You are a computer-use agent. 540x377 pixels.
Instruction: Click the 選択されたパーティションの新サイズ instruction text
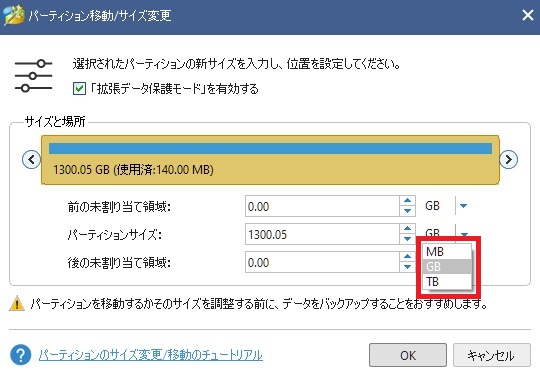(x=237, y=64)
